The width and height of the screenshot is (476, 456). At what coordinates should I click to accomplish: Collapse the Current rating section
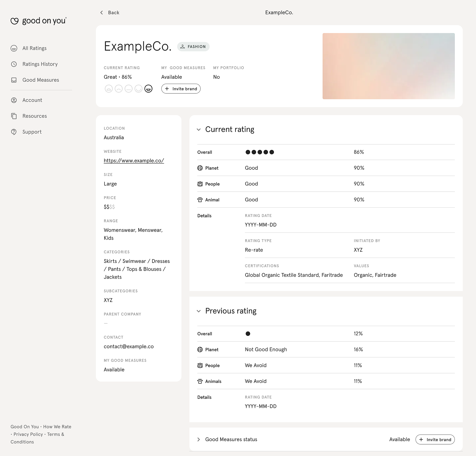click(199, 129)
